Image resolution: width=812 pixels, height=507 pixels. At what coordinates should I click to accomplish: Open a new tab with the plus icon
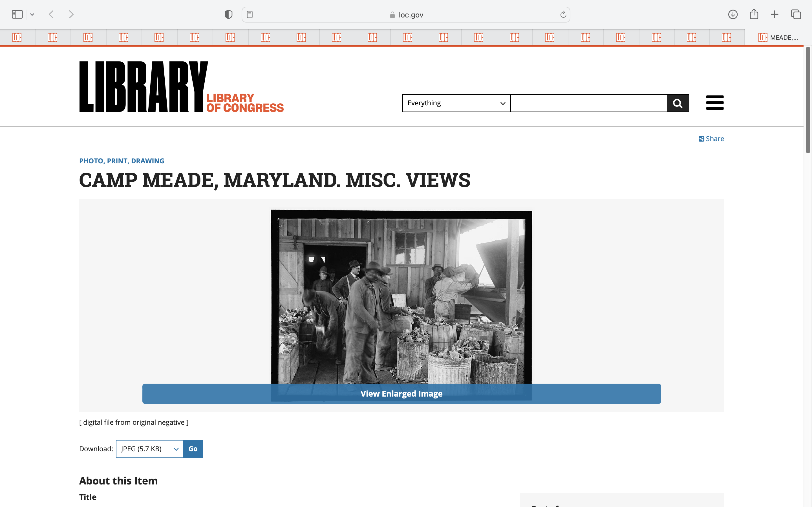pos(775,14)
